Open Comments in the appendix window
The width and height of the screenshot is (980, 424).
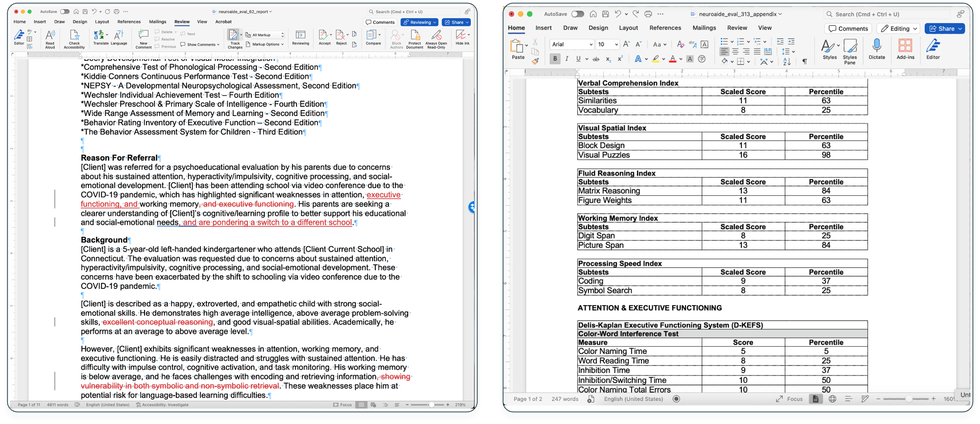(x=848, y=28)
